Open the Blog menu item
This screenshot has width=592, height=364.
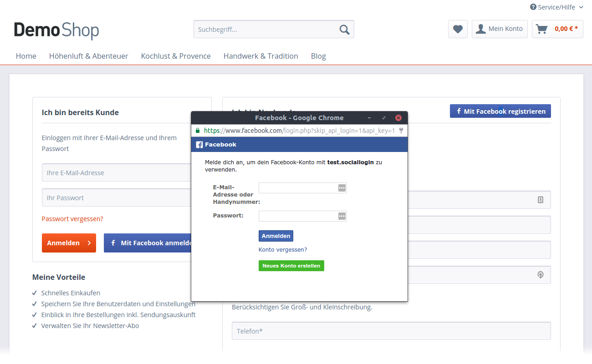(x=318, y=56)
